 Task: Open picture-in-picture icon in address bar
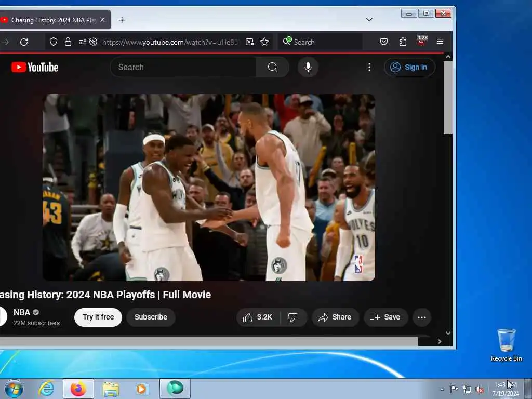[x=250, y=42]
